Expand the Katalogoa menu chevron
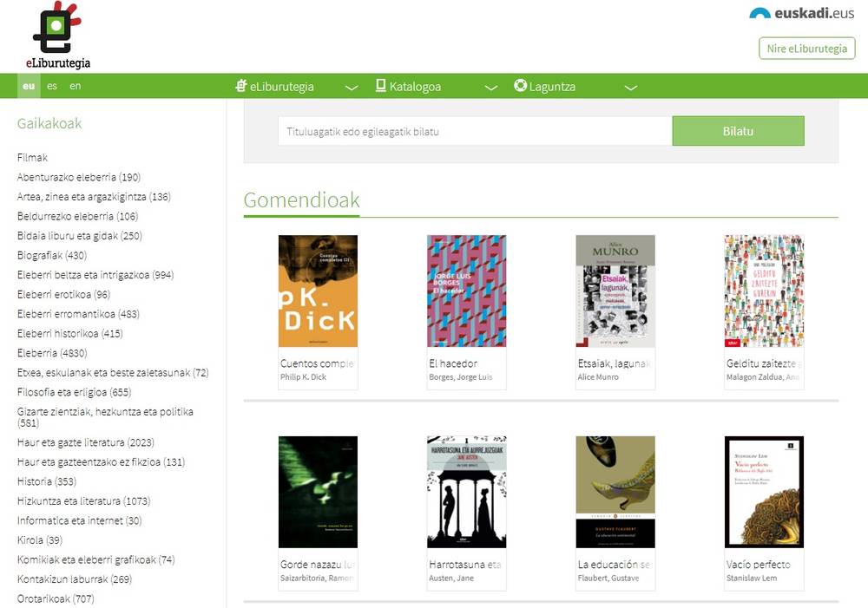868x608 pixels. (491, 88)
